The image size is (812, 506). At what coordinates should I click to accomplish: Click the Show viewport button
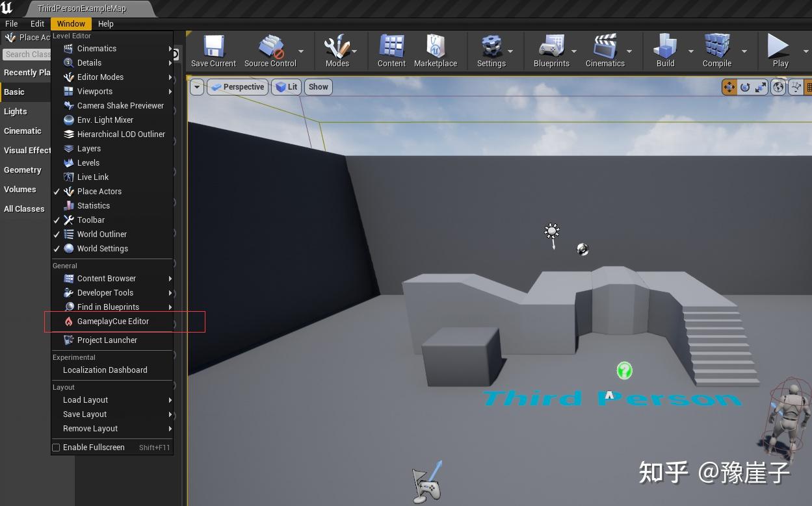click(319, 87)
